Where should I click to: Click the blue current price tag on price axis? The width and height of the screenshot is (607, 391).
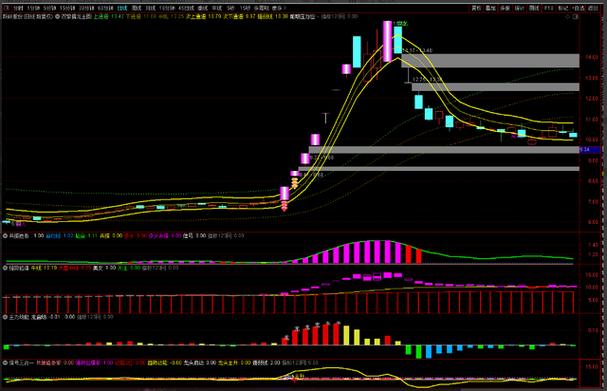(x=590, y=149)
